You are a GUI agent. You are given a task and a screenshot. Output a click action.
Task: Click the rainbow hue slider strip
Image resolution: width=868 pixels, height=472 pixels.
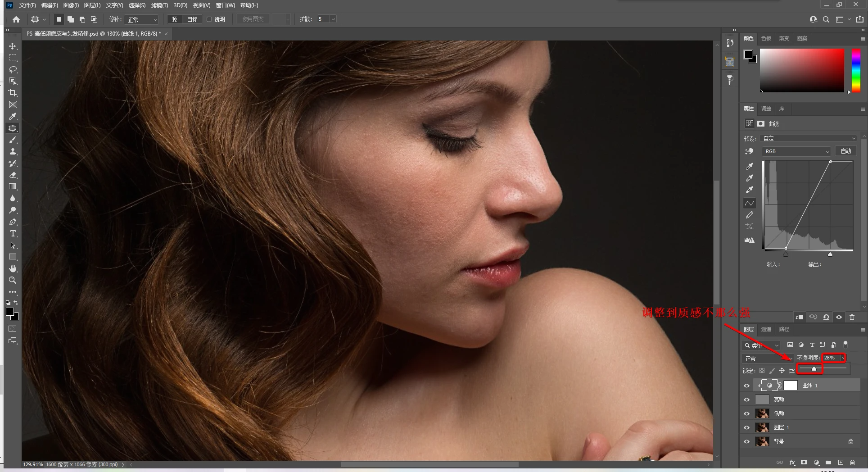point(856,70)
